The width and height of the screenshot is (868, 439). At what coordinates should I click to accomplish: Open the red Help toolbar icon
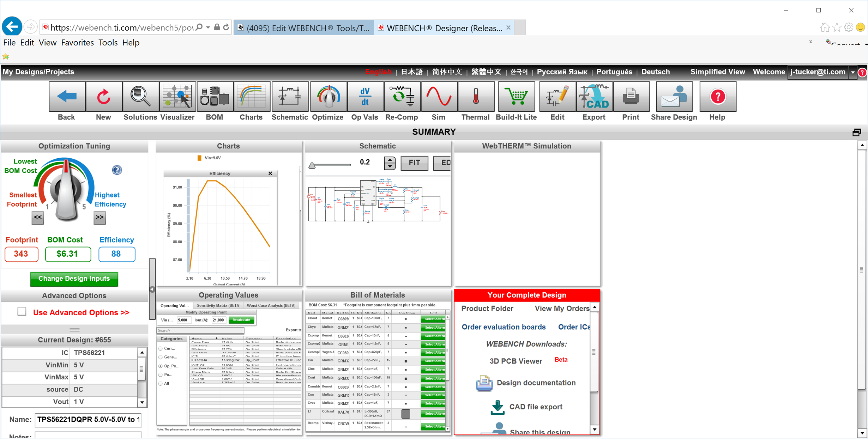[718, 97]
